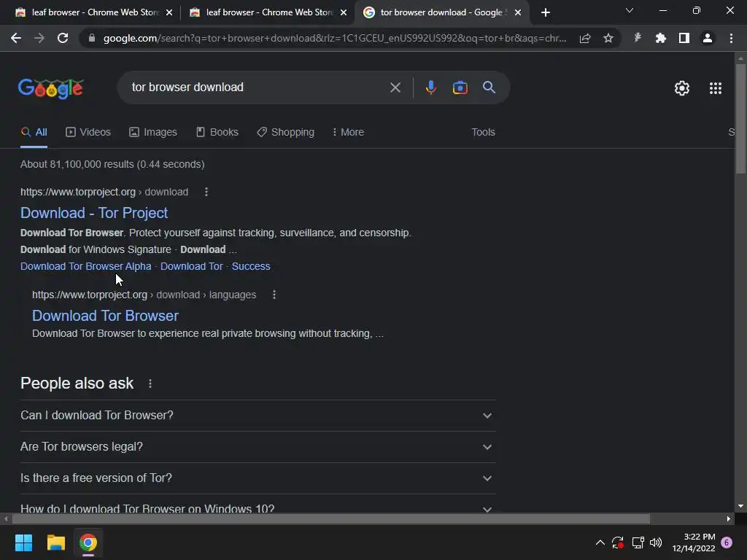Close the first leaf browser tab
This screenshot has width=747, height=560.
[x=169, y=12]
